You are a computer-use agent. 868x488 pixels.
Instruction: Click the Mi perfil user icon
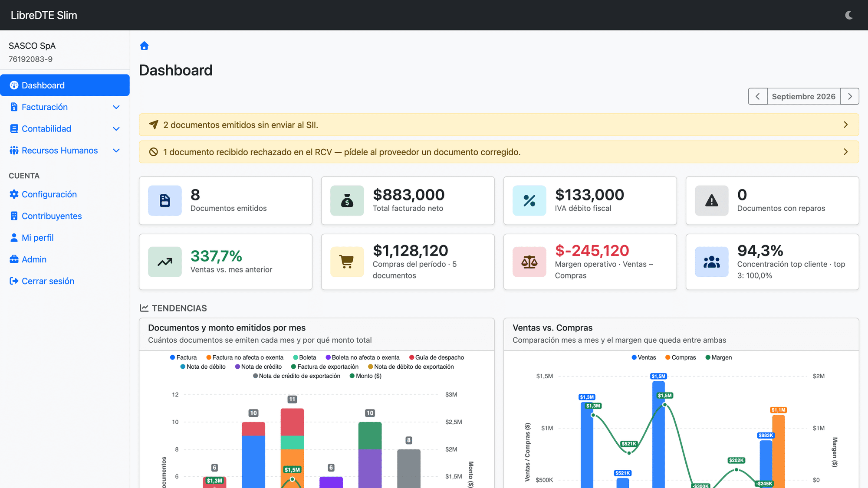tap(14, 238)
